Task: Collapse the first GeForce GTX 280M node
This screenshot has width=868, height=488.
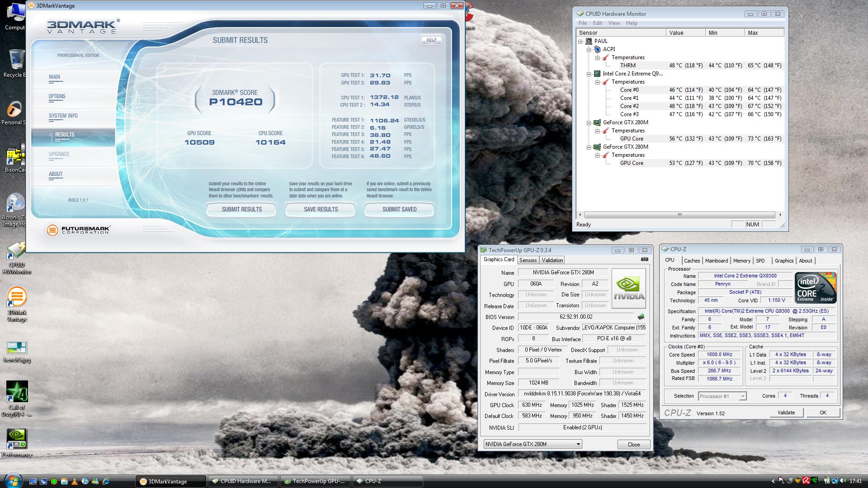Action: point(589,122)
